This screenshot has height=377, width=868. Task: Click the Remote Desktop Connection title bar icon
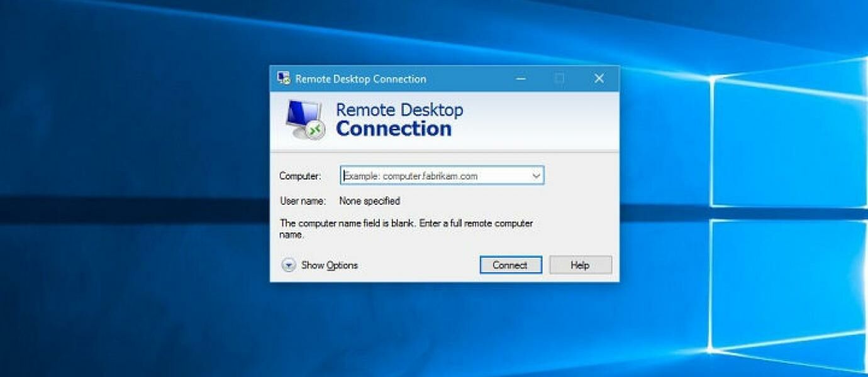283,78
